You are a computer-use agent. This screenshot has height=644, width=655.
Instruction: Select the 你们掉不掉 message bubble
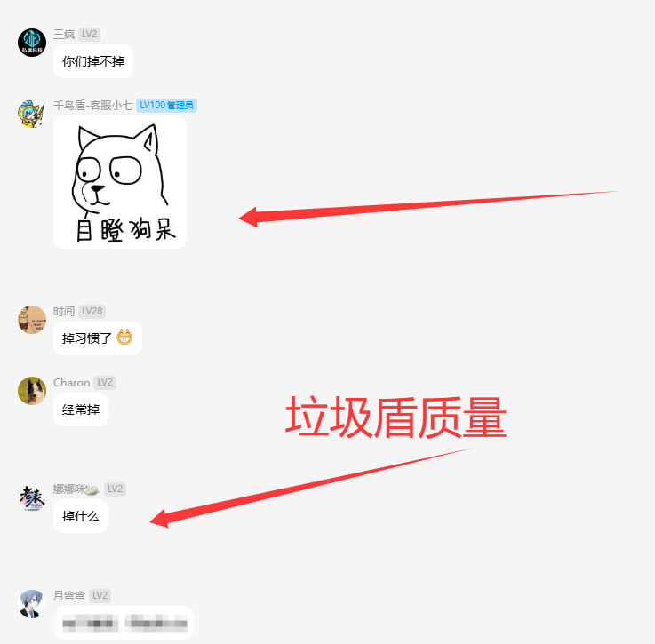pos(93,61)
